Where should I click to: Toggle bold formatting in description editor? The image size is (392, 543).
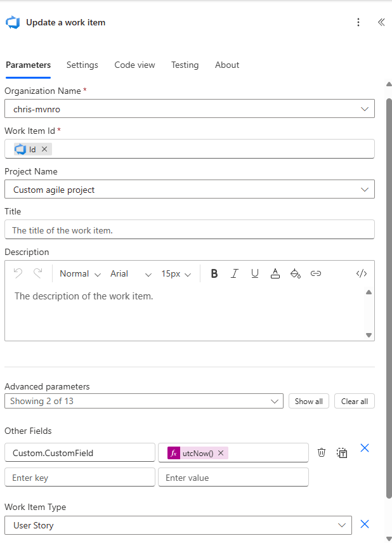pyautogui.click(x=214, y=273)
